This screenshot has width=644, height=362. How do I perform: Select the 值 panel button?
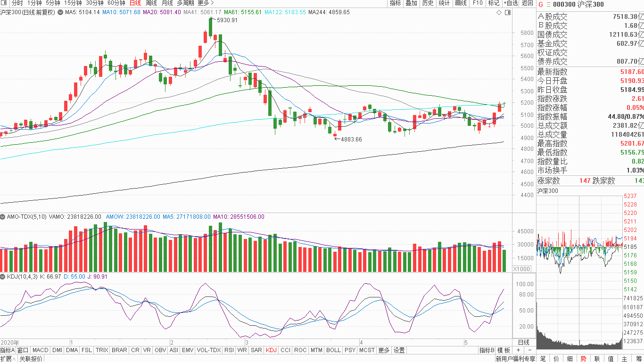click(x=611, y=358)
